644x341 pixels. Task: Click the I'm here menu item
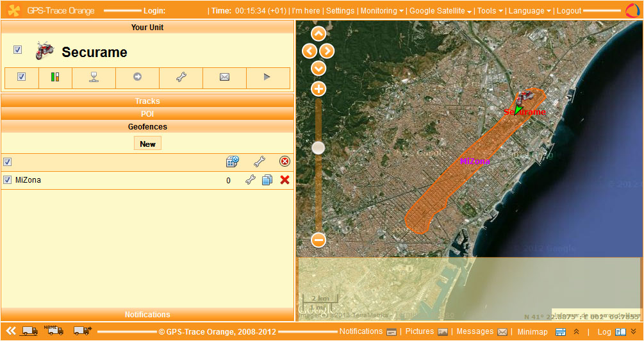(x=306, y=11)
